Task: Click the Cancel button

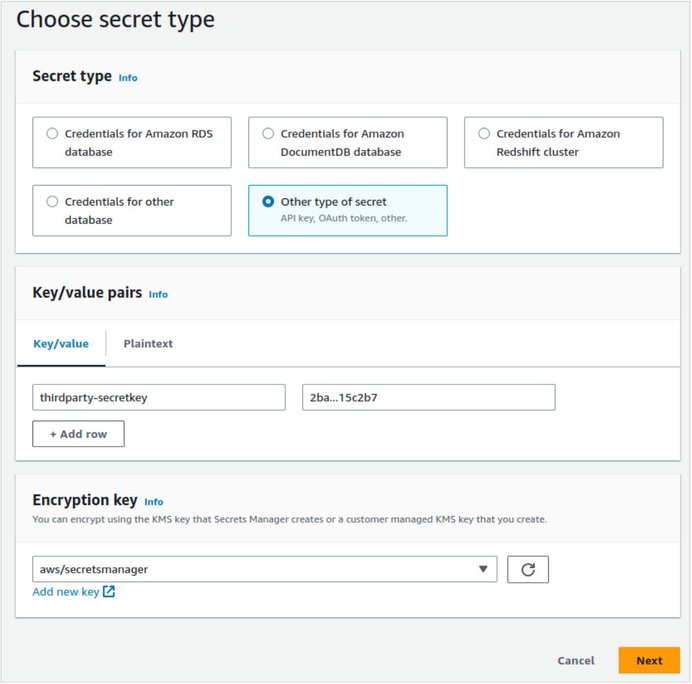Action: point(575,660)
